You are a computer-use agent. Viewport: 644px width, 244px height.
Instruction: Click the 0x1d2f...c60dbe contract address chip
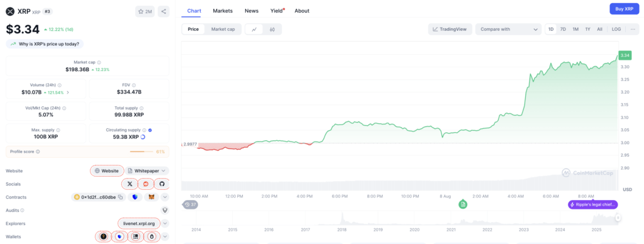(x=98, y=197)
